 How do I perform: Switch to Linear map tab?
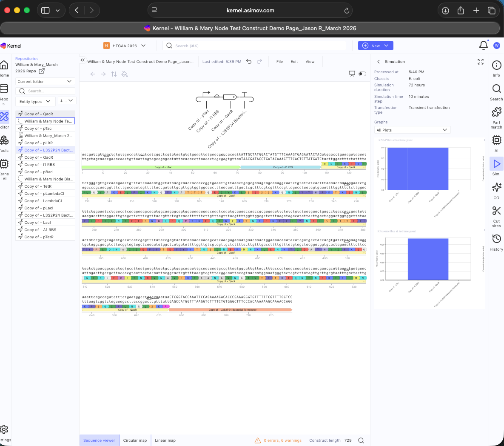[x=165, y=440]
